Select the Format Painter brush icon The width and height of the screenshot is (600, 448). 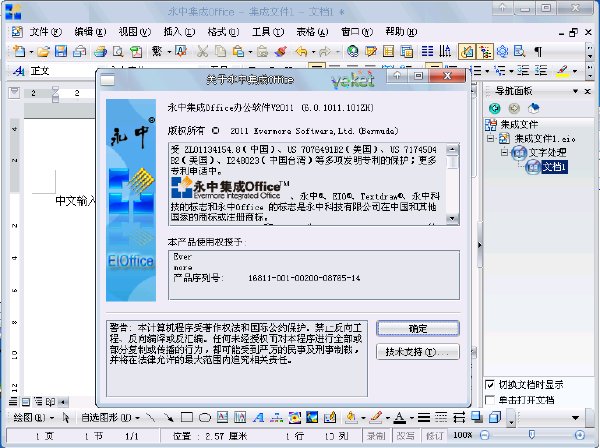click(x=281, y=51)
